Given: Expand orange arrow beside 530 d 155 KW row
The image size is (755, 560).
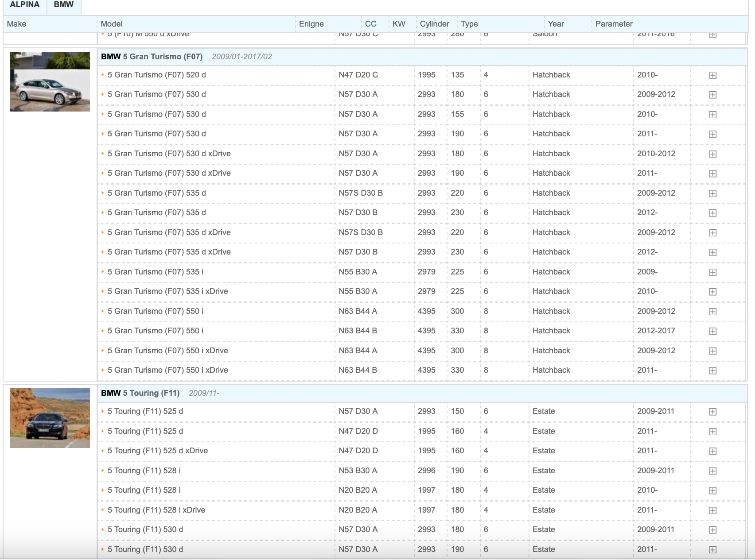Looking at the screenshot, I should click(x=103, y=114).
